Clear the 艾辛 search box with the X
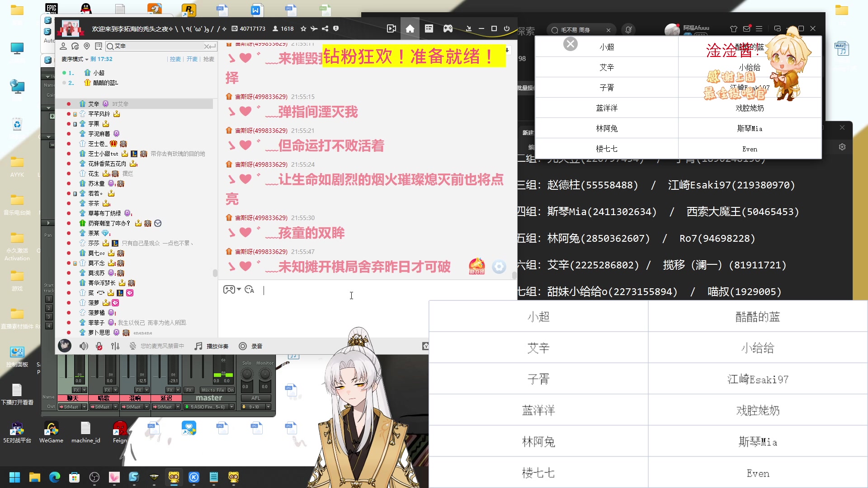 coord(207,46)
